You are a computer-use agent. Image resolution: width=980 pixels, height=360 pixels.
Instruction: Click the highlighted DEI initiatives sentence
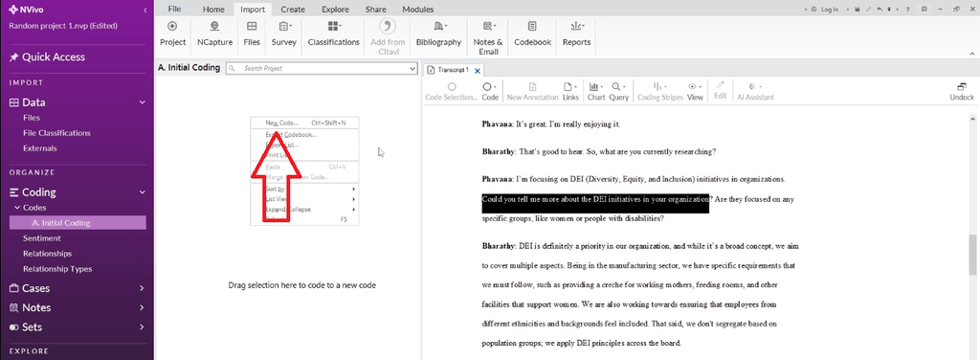[595, 200]
